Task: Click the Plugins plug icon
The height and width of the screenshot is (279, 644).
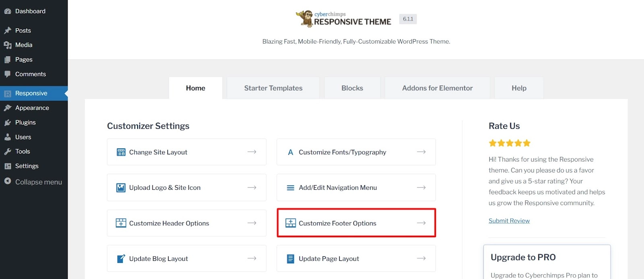Action: point(7,123)
